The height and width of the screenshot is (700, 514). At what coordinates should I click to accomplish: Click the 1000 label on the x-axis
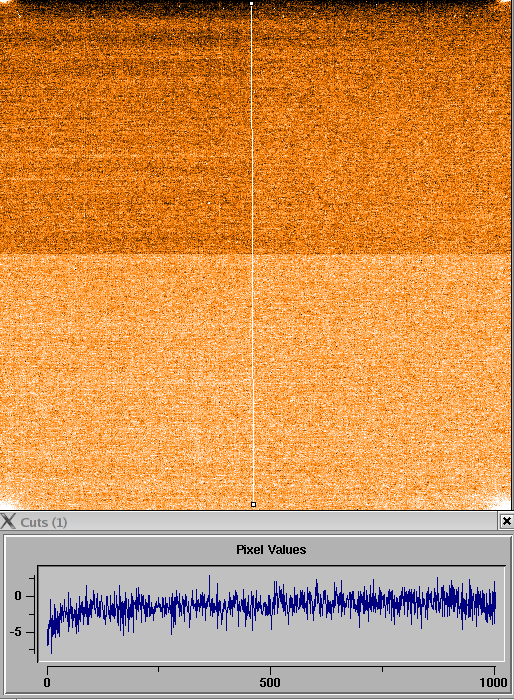point(493,683)
